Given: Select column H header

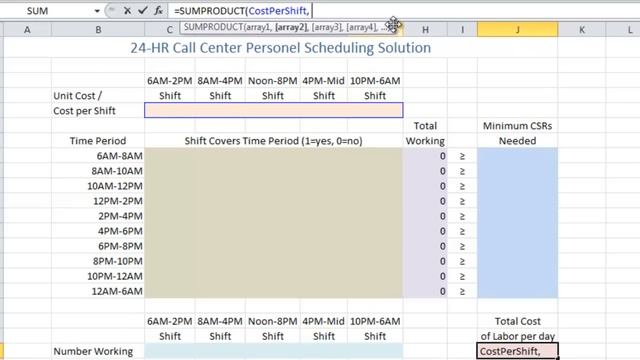Looking at the screenshot, I should [425, 30].
